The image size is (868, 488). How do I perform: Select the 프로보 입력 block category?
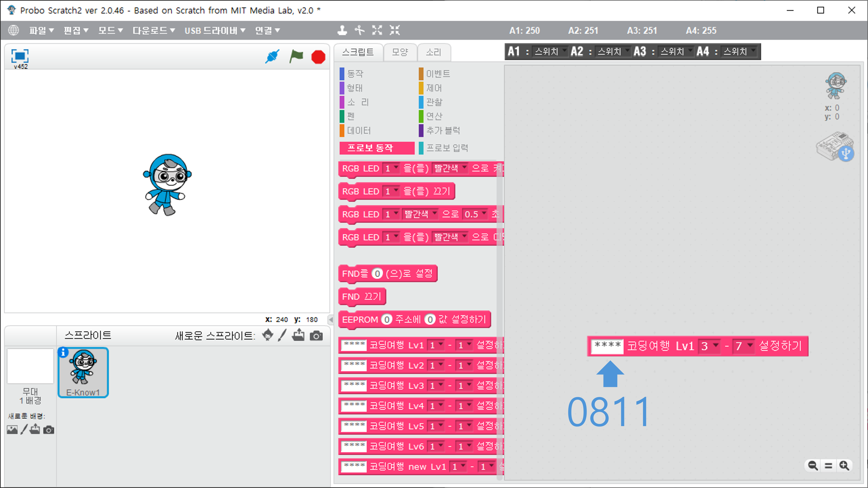(x=447, y=148)
